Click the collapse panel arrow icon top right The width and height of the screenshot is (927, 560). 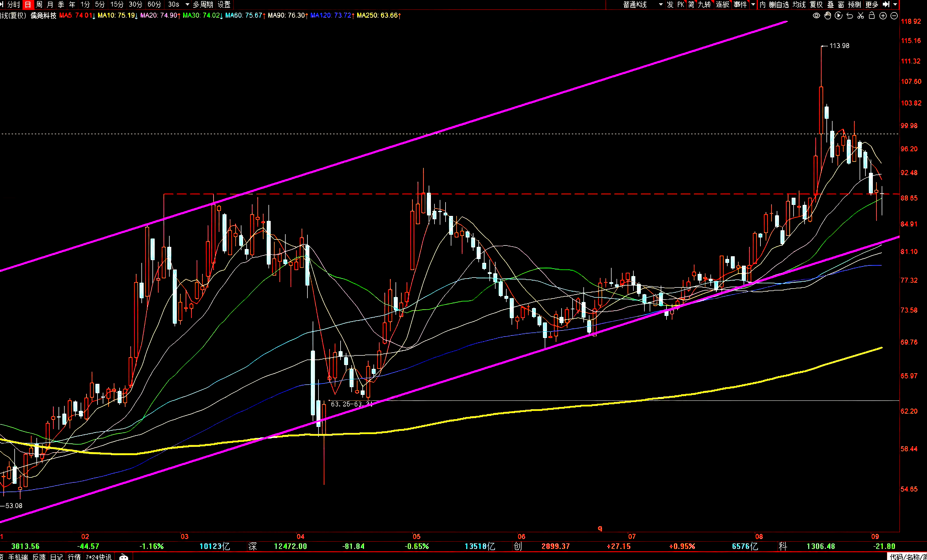(886, 4)
